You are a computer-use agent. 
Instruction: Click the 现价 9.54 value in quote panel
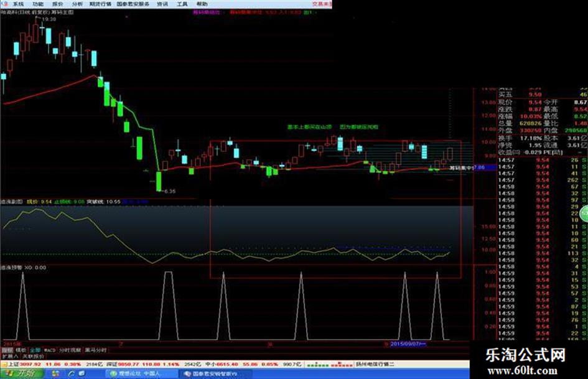pyautogui.click(x=535, y=103)
